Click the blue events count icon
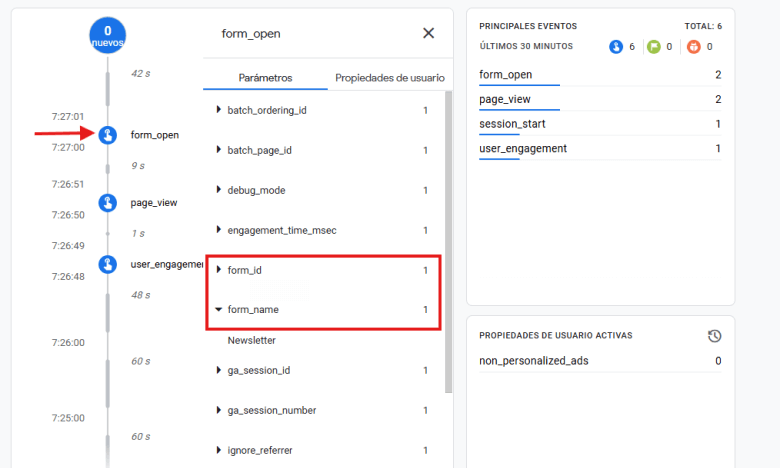This screenshot has height=468, width=780. [616, 47]
